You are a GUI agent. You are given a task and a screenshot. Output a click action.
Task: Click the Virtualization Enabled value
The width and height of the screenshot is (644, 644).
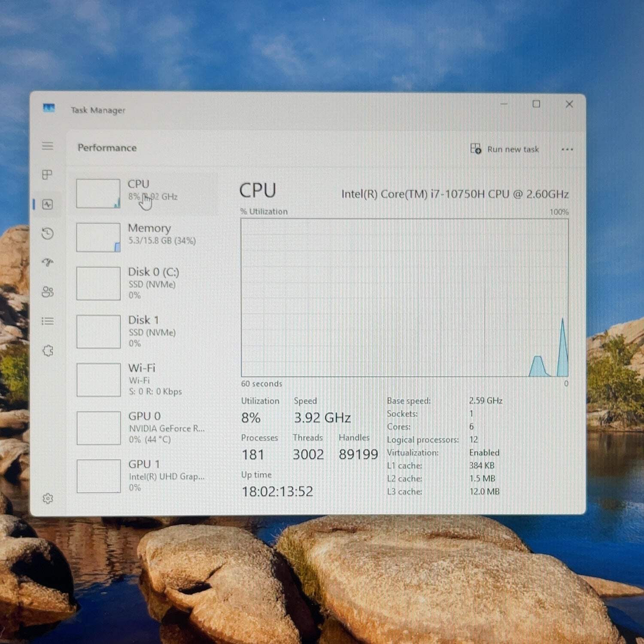coord(484,453)
